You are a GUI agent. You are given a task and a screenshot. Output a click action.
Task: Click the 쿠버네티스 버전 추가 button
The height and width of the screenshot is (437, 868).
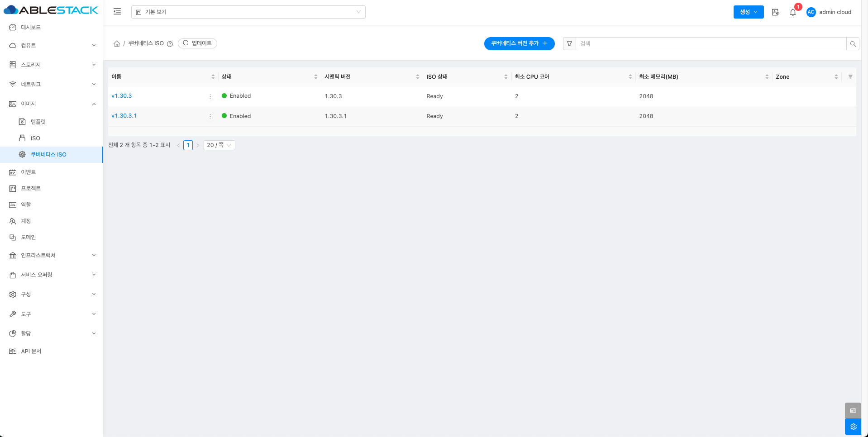[519, 43]
